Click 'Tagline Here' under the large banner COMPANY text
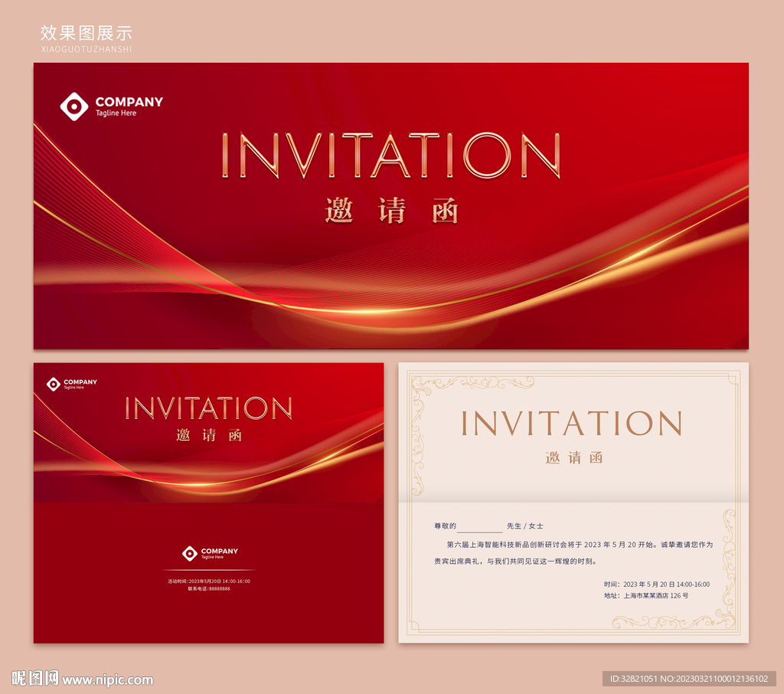 tap(116, 113)
